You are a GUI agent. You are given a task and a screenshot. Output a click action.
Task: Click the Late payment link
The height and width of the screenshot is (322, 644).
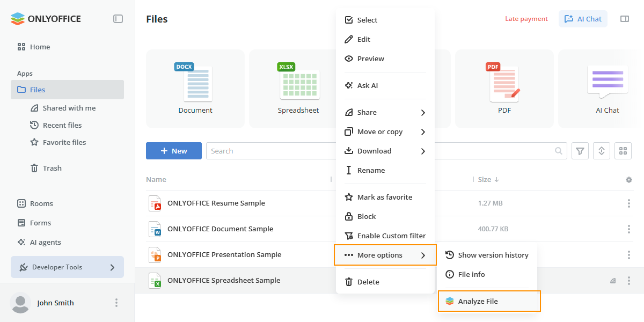[526, 19]
